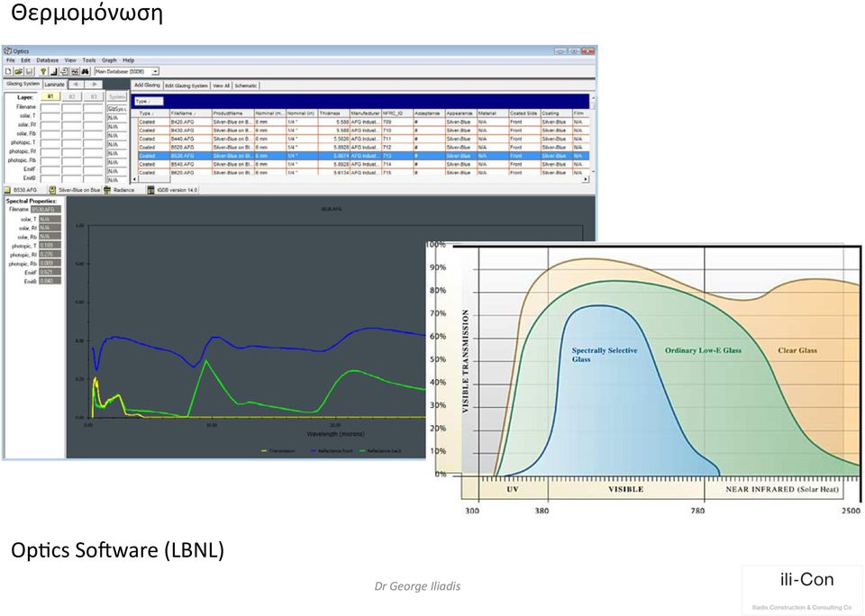This screenshot has height=616, width=865.
Task: Click the IGDB version 14.0 status icon
Action: (150, 190)
